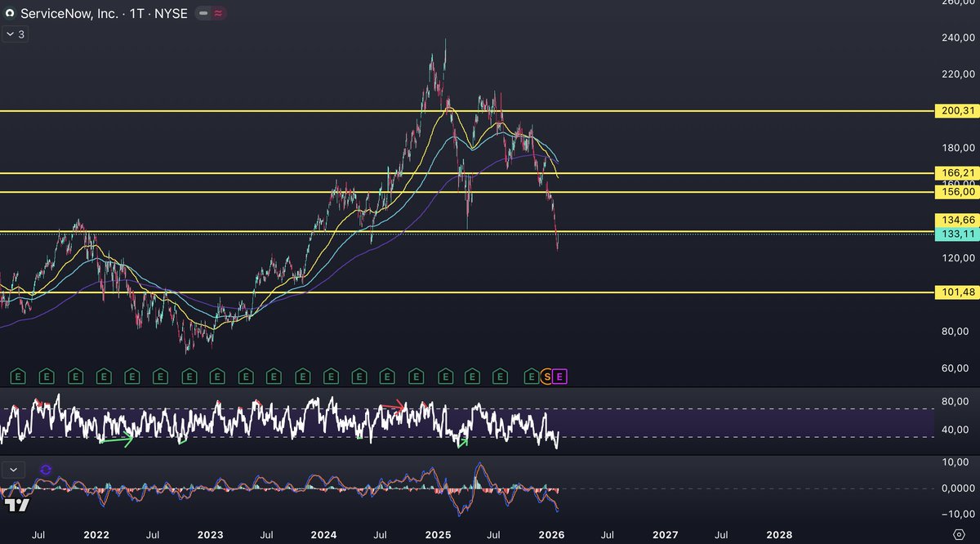Viewport: 980px width, 544px height.
Task: Click the 2026 label on time axis
Action: coord(551,535)
